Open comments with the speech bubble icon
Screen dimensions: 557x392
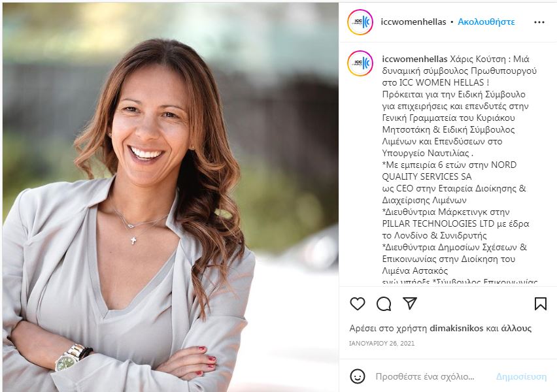pyautogui.click(x=384, y=304)
